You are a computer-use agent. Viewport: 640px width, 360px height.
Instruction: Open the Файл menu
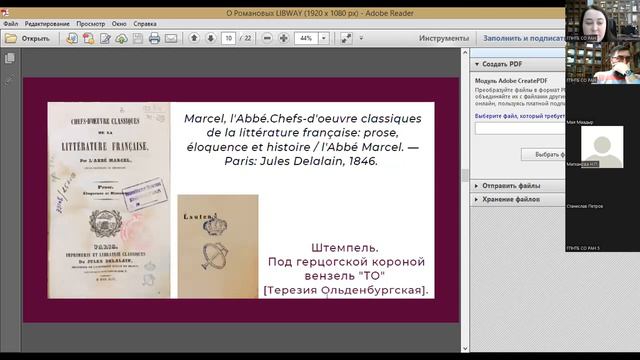click(11, 24)
